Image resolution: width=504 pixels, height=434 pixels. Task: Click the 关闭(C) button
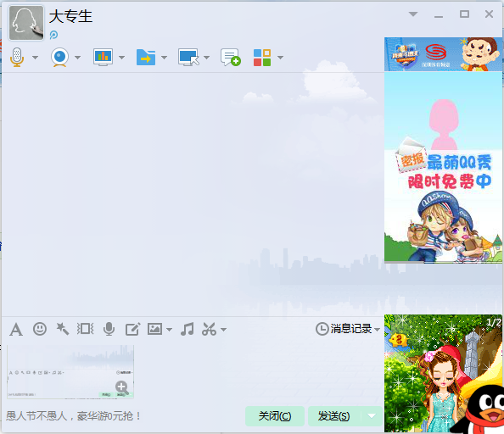pos(275,416)
